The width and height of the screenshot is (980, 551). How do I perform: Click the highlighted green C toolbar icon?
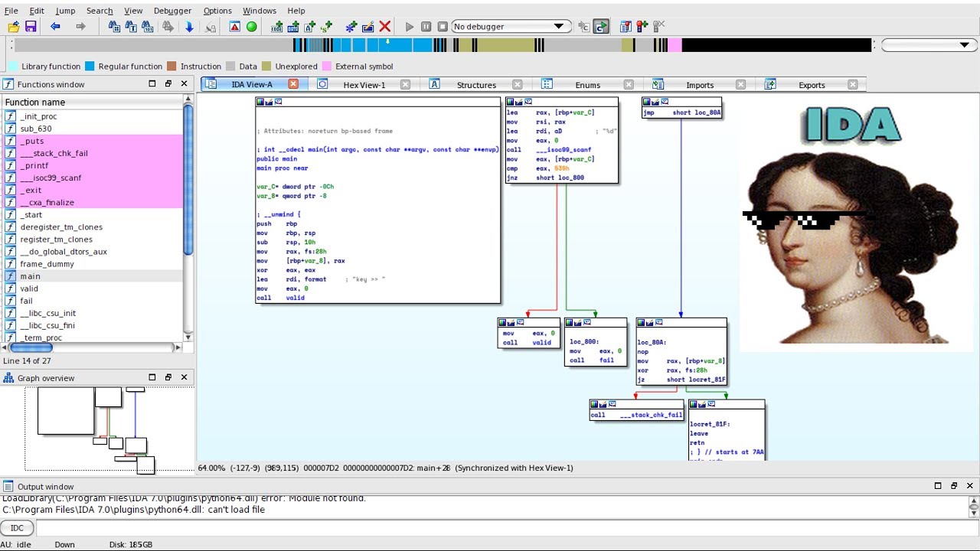601,27
